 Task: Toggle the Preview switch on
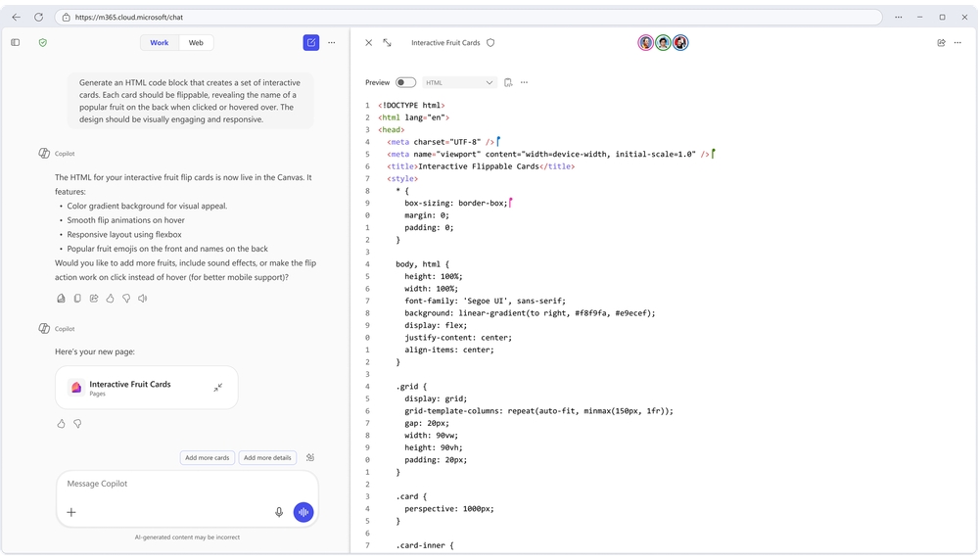click(406, 82)
